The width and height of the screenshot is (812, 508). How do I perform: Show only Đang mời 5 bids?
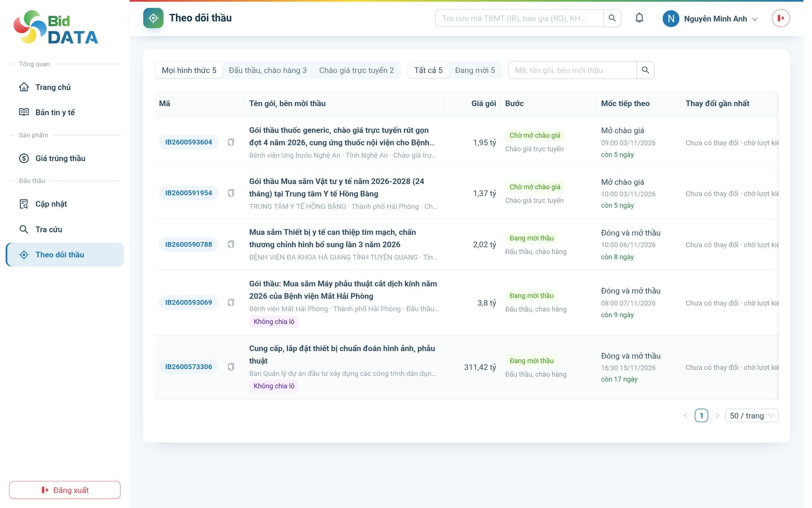click(x=475, y=70)
